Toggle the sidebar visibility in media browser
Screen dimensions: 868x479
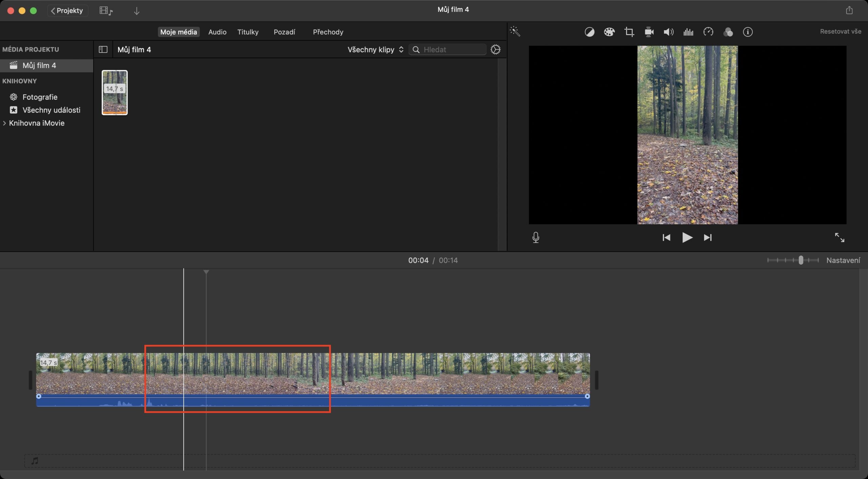(103, 49)
